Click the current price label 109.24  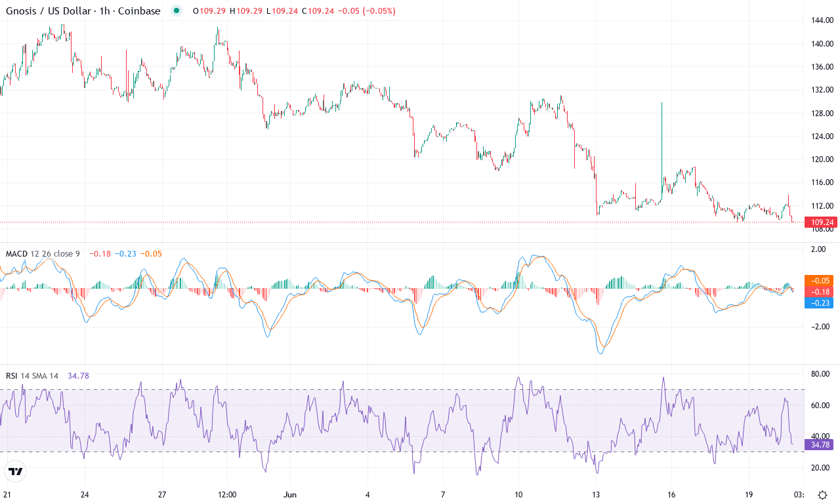822,222
